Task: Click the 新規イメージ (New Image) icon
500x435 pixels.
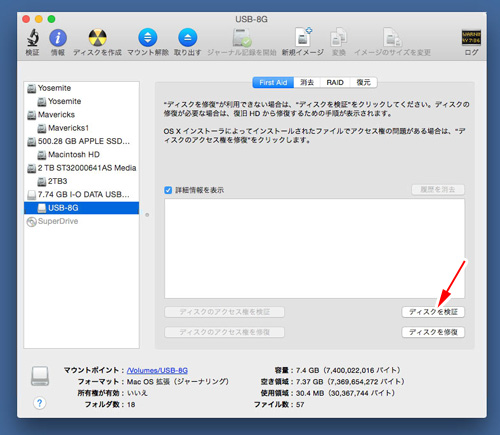Action: [x=303, y=38]
